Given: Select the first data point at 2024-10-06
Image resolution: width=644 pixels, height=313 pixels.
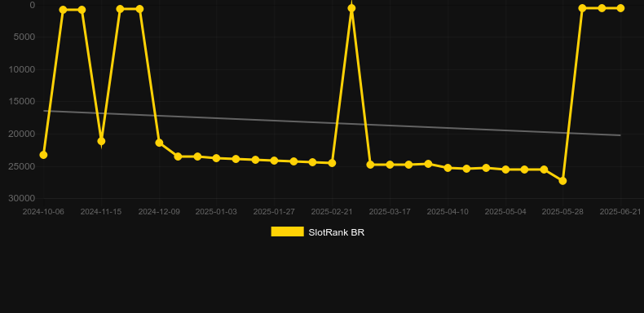Looking at the screenshot, I should point(43,155).
